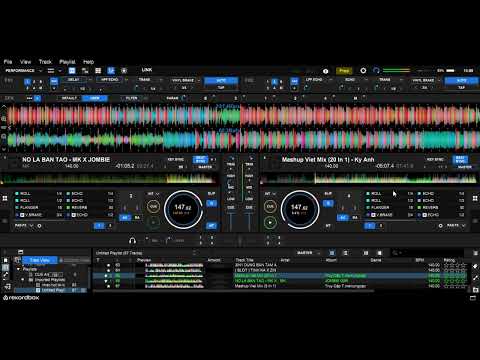Click the FX2 AUTO button
The height and width of the screenshot is (360, 480).
[x=461, y=80]
